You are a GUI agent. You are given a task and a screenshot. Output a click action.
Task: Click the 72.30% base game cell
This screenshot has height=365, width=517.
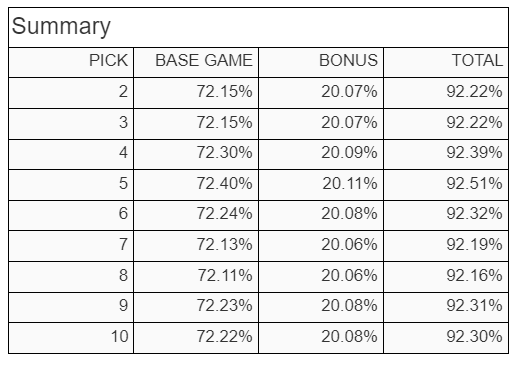pyautogui.click(x=196, y=154)
